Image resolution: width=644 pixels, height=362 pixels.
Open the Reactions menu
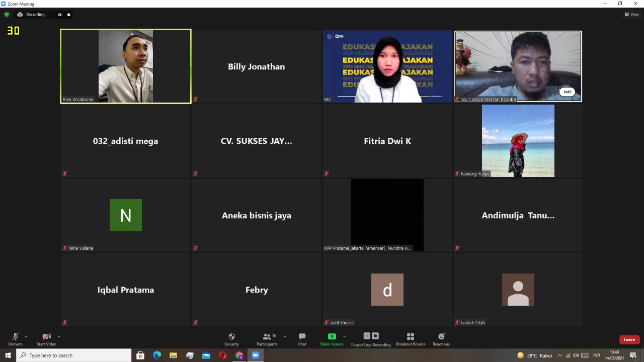coord(441,339)
